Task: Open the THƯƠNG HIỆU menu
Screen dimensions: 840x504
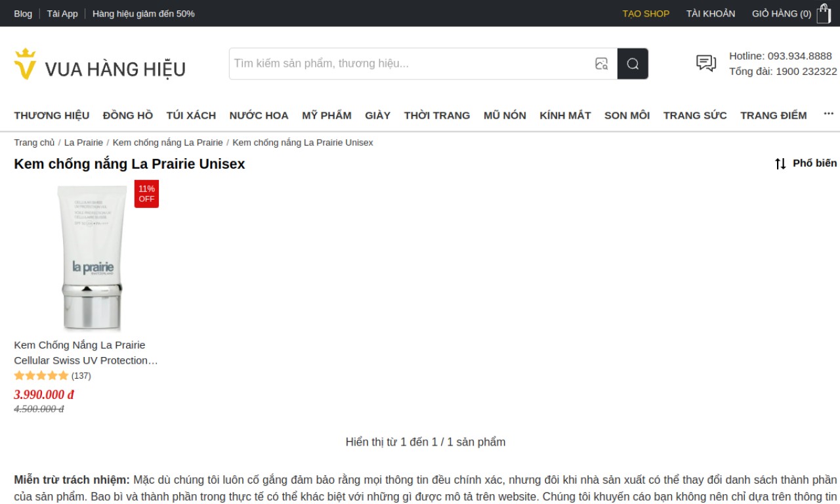Action: [x=52, y=115]
